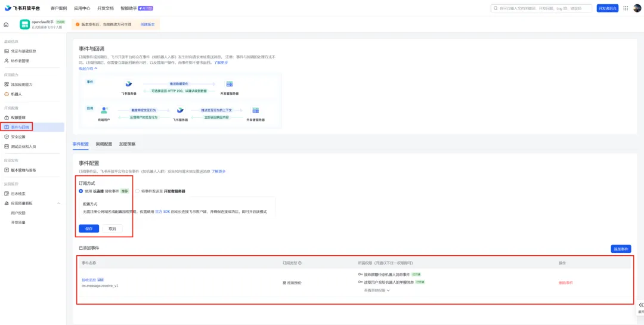Click 了解更多 under 事件与回调 heading
The width and height of the screenshot is (644, 325).
click(221, 63)
